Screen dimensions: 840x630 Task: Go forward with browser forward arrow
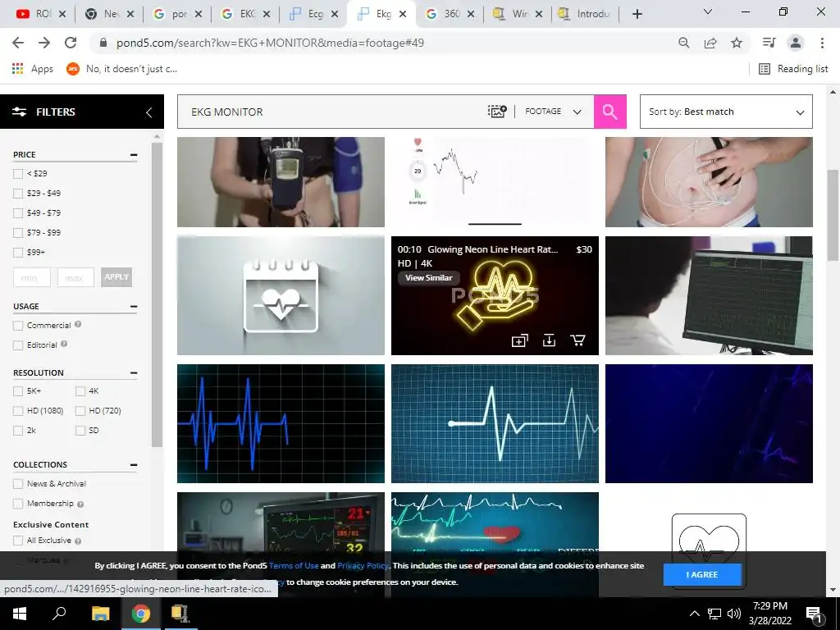tap(44, 43)
